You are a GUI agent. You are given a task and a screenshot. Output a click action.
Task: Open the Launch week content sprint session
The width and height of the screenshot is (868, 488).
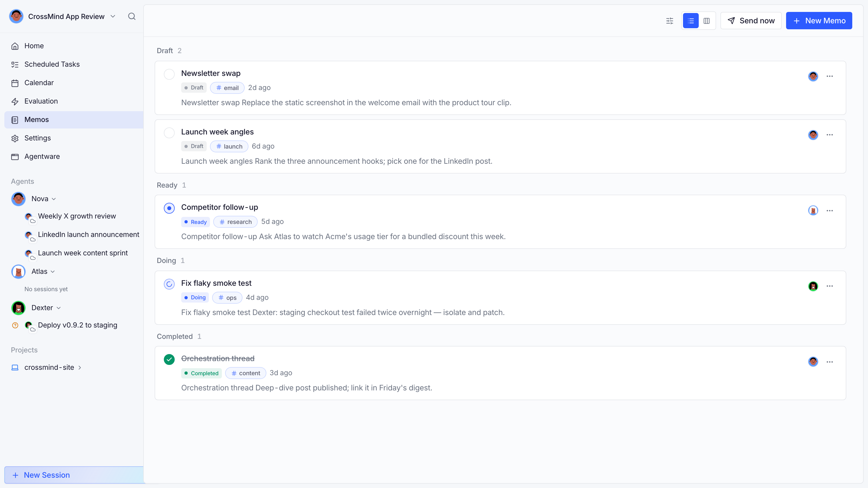coord(82,253)
